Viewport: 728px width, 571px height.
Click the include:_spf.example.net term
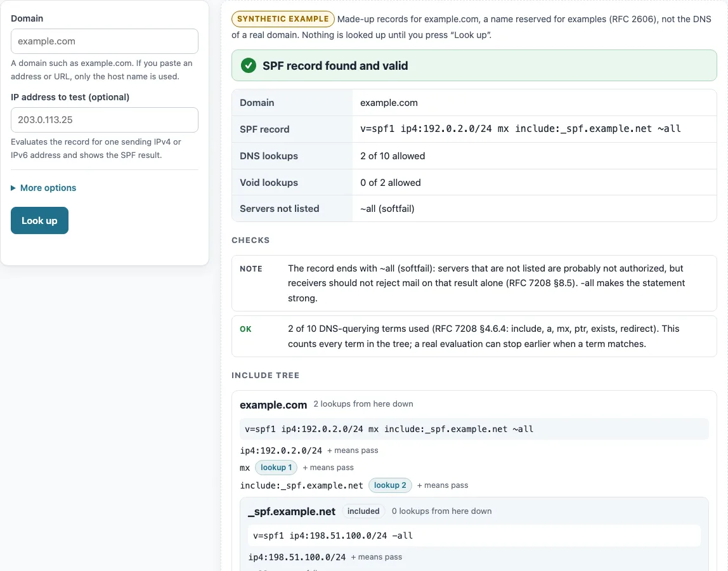click(301, 485)
